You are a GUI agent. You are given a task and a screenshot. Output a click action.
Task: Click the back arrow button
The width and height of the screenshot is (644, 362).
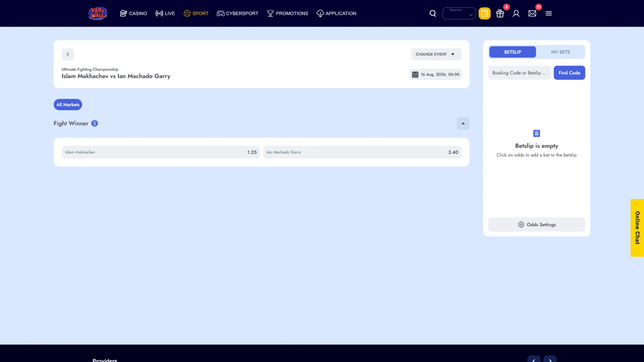[68, 54]
